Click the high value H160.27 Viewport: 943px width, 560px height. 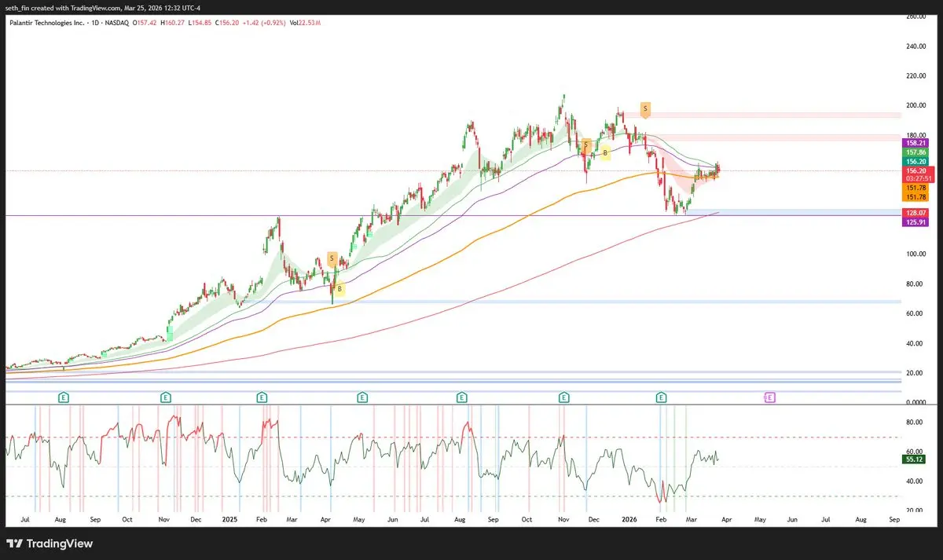pyautogui.click(x=173, y=23)
